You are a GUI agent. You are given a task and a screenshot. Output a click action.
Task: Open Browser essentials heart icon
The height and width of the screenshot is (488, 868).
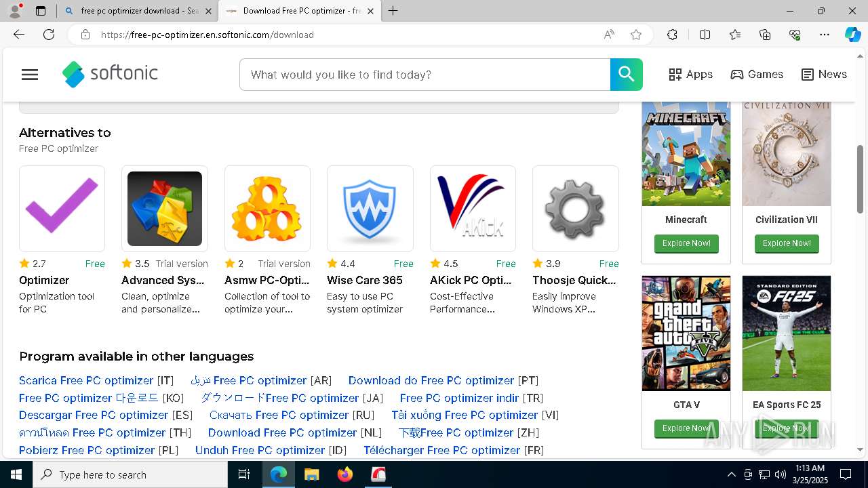pos(795,35)
